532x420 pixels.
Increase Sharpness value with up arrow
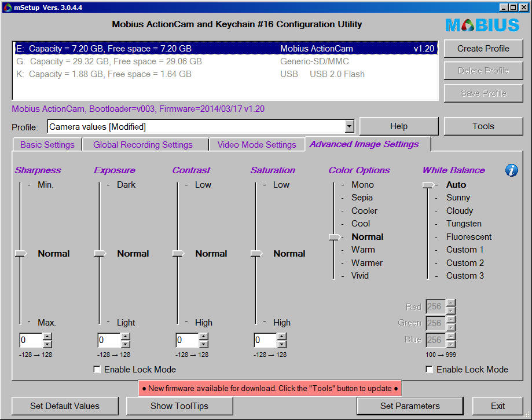coord(47,337)
